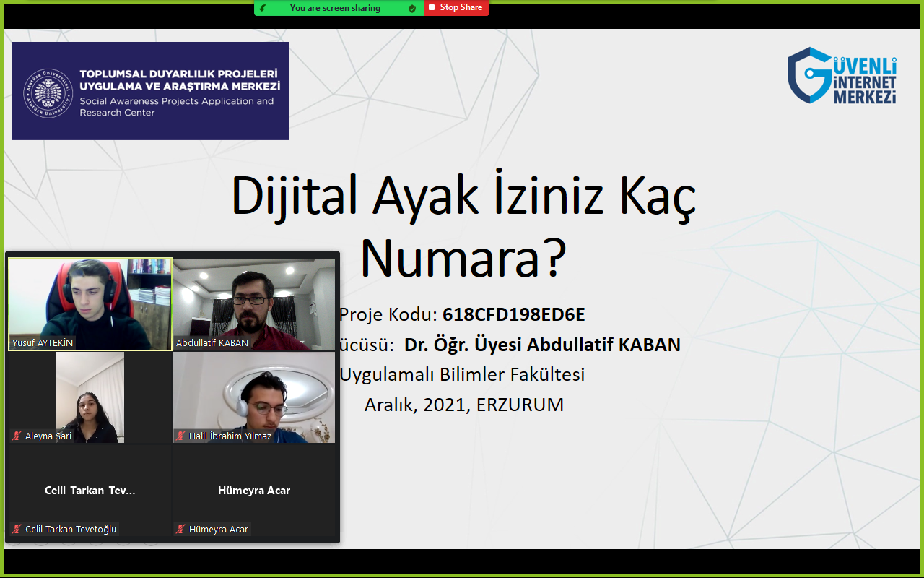Screen dimensions: 924x578
Task: Select Abdullatif KABAN's video feed
Action: click(254, 303)
